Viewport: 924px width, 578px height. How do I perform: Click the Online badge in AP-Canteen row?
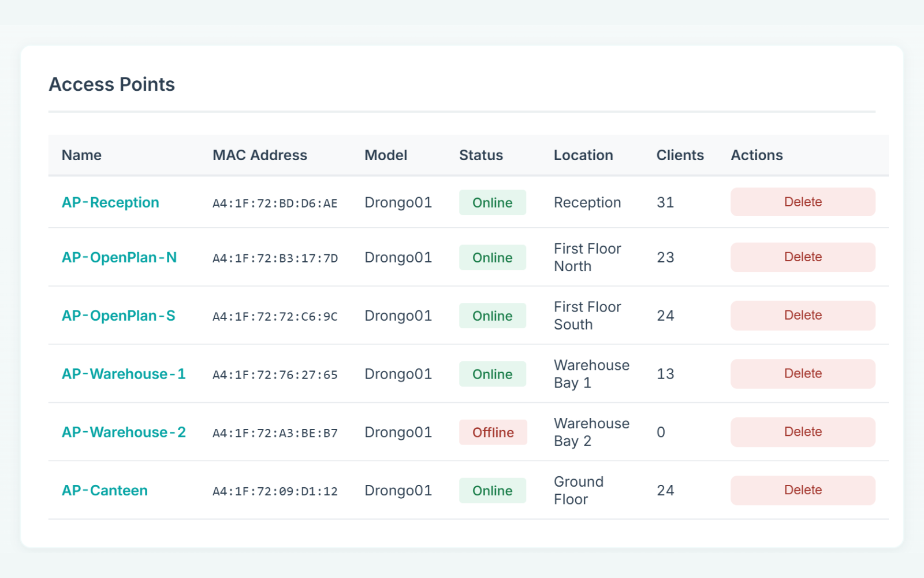coord(493,490)
